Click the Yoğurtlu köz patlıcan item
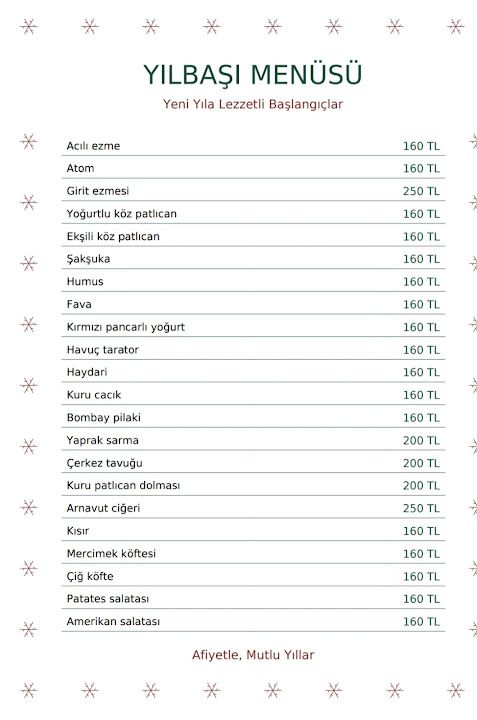477x720 pixels. (122, 214)
